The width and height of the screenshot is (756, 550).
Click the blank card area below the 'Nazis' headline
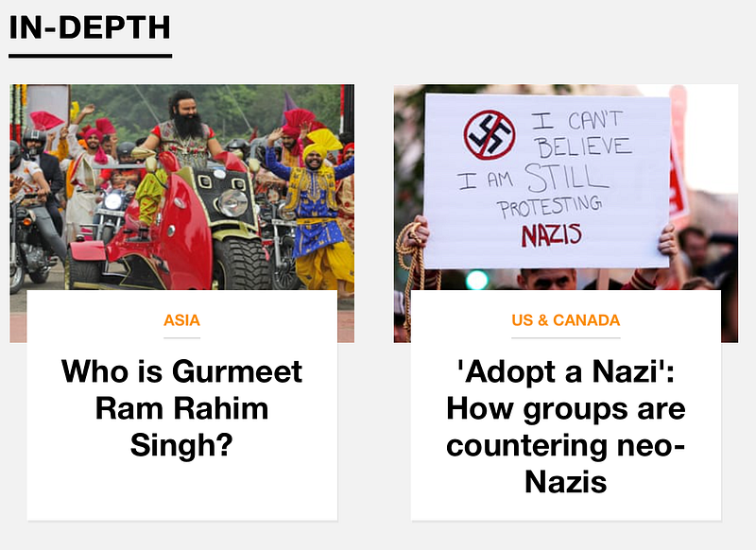(565, 508)
